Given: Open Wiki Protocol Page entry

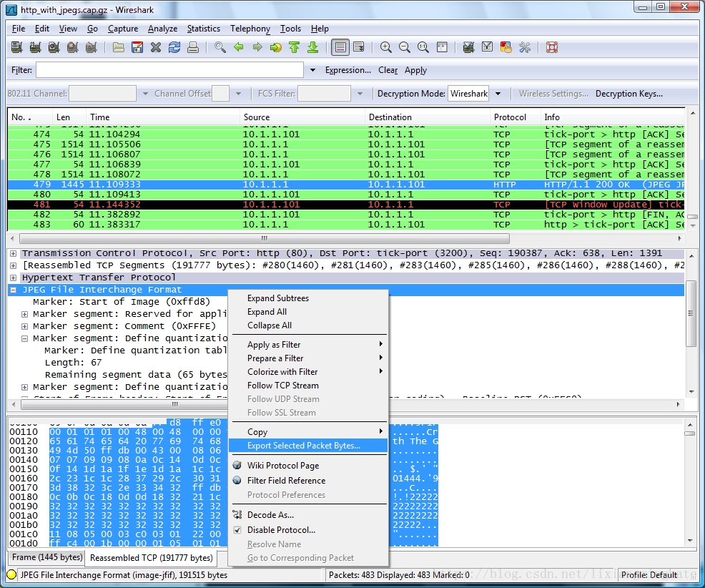Looking at the screenshot, I should (308, 465).
